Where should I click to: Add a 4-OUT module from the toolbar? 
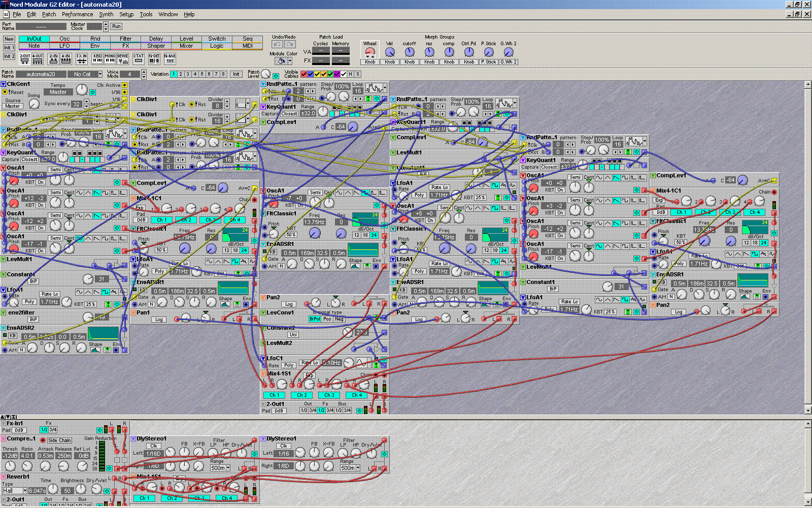[38, 59]
